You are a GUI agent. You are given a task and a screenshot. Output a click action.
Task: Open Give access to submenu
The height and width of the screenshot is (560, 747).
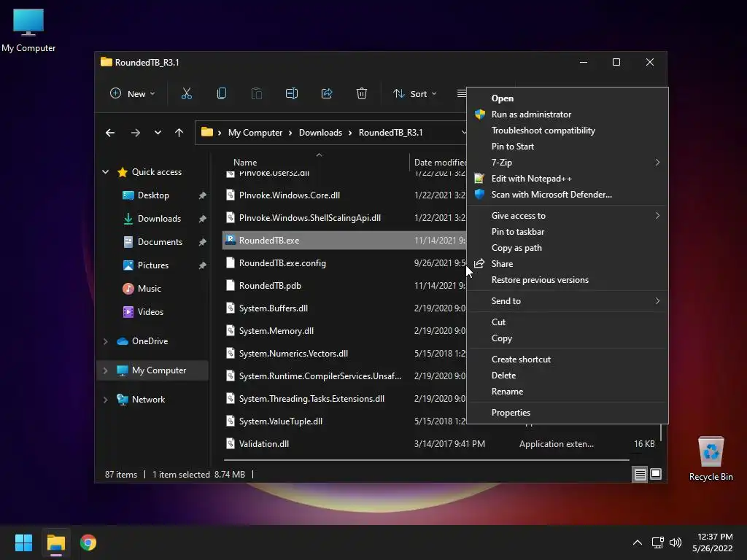(x=568, y=216)
